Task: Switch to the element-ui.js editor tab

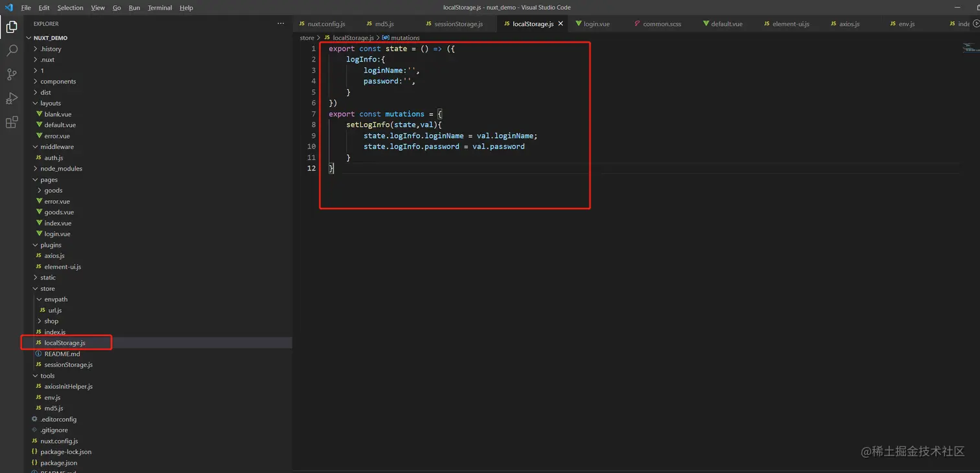Action: [x=791, y=24]
